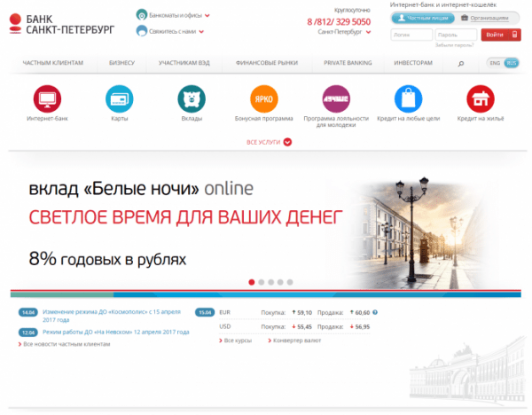
Task: Click the mobile phone icon on Войти button
Action: (514, 35)
